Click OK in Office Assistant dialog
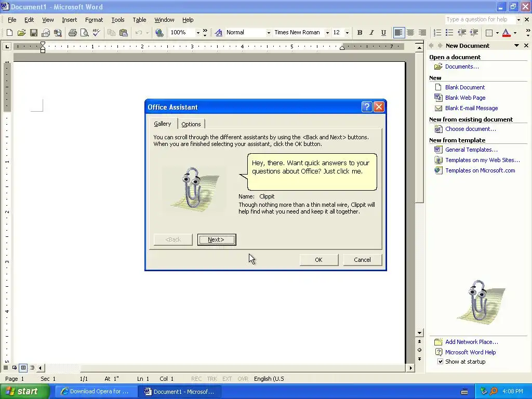The image size is (532, 399). click(x=318, y=260)
